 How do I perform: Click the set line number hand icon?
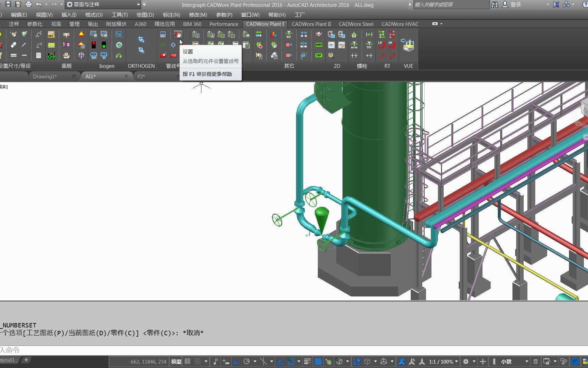pyautogui.click(x=178, y=34)
